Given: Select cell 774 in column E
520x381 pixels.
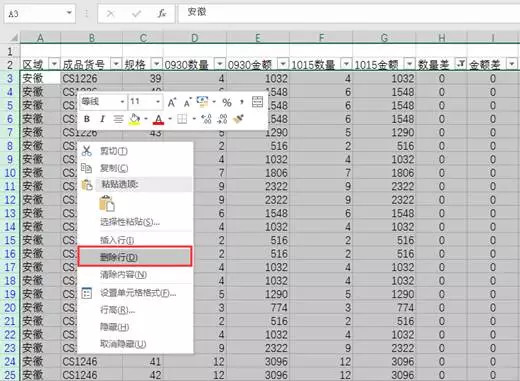Looking at the screenshot, I should pos(258,307).
